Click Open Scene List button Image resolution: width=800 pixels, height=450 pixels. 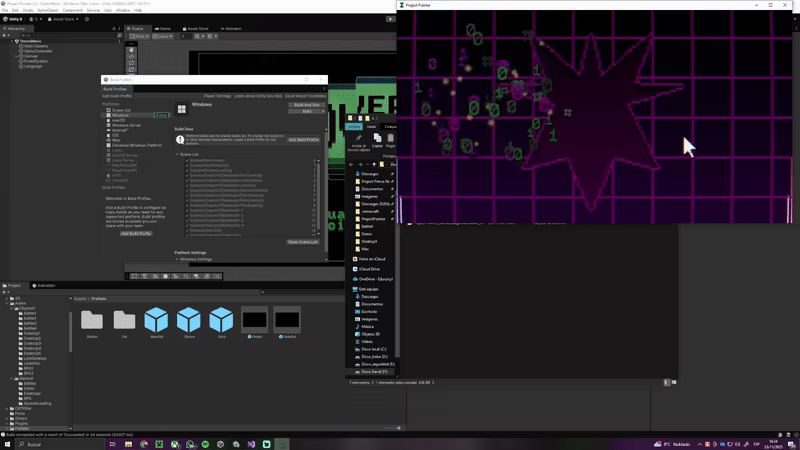(303, 242)
